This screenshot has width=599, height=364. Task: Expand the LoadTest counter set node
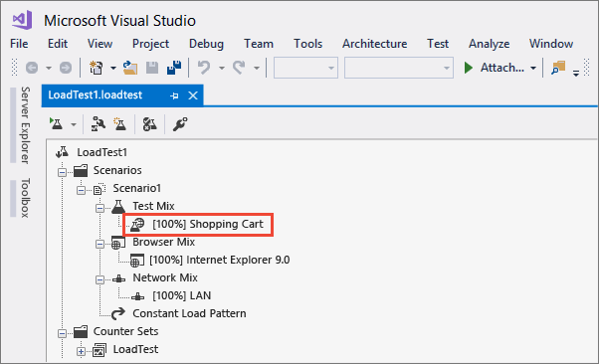point(81,351)
